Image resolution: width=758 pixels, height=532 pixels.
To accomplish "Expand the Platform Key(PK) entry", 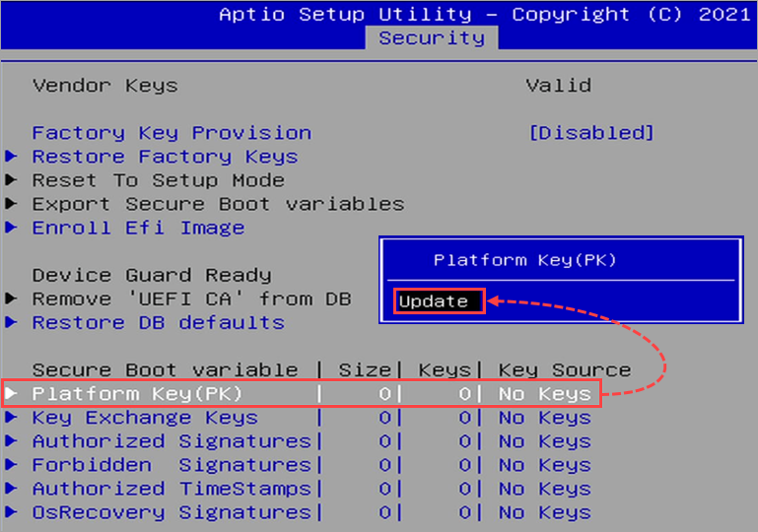I will [x=137, y=394].
